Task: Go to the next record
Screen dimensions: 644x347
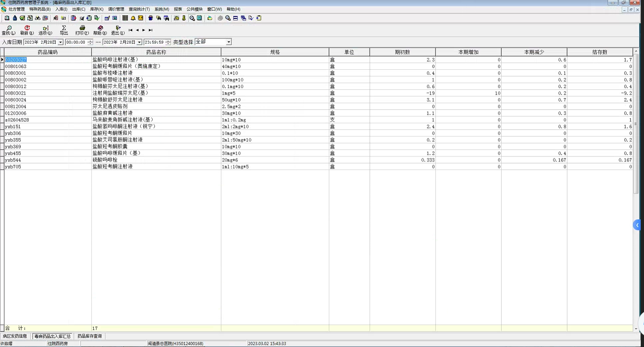Action: (144, 30)
